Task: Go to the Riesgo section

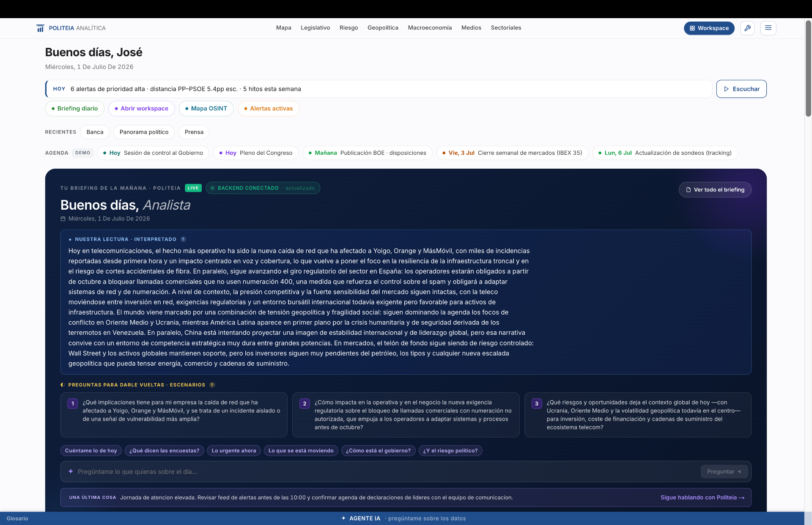Action: pyautogui.click(x=348, y=27)
